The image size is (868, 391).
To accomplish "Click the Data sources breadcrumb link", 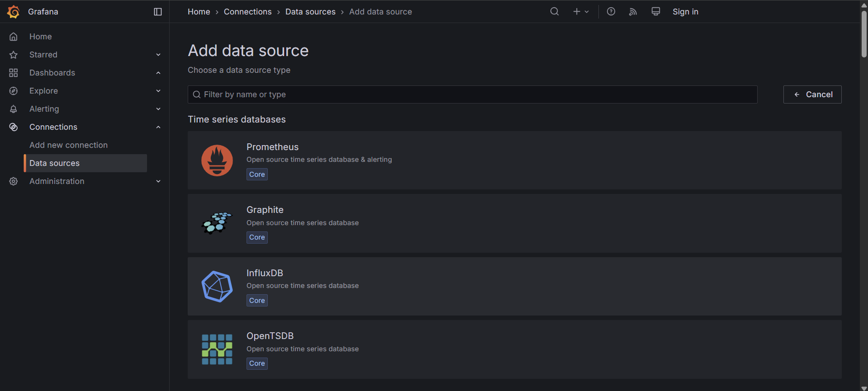I will pos(310,12).
